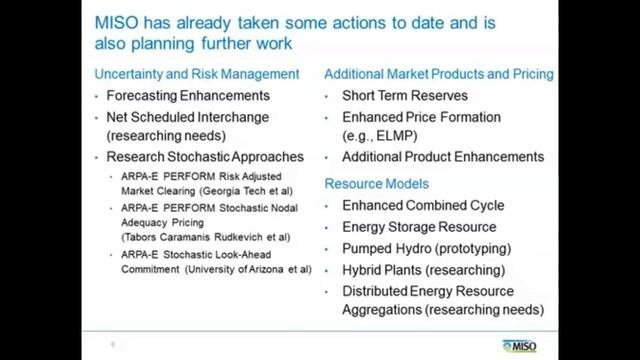Click the 'Resource Models' section heading
Screen dimensions: 640x360
(x=377, y=184)
